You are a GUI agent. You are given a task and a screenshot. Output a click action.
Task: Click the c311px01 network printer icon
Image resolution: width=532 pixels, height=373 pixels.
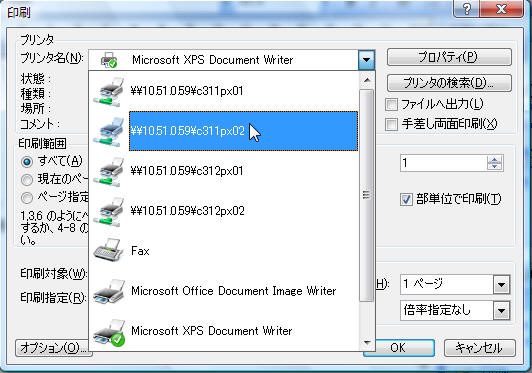(109, 91)
